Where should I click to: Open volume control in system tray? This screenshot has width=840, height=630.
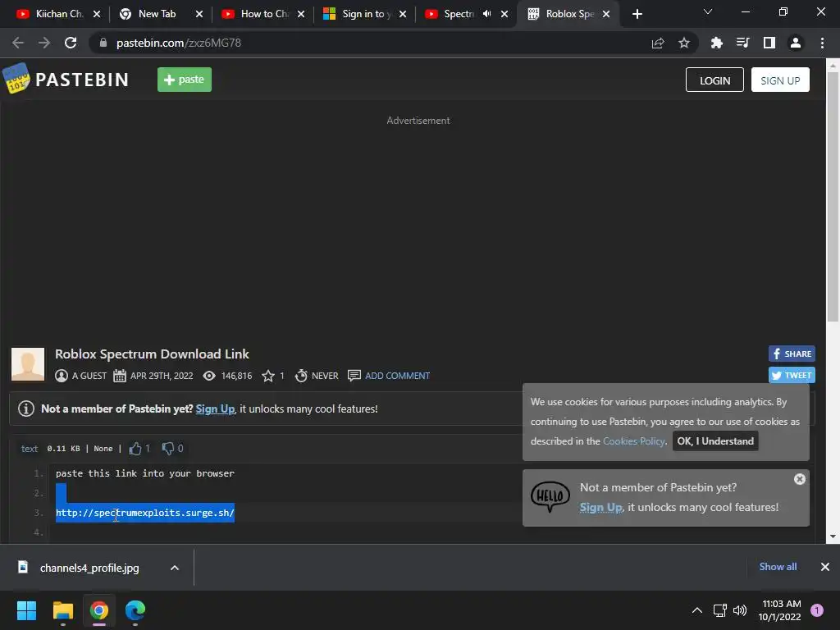point(740,610)
